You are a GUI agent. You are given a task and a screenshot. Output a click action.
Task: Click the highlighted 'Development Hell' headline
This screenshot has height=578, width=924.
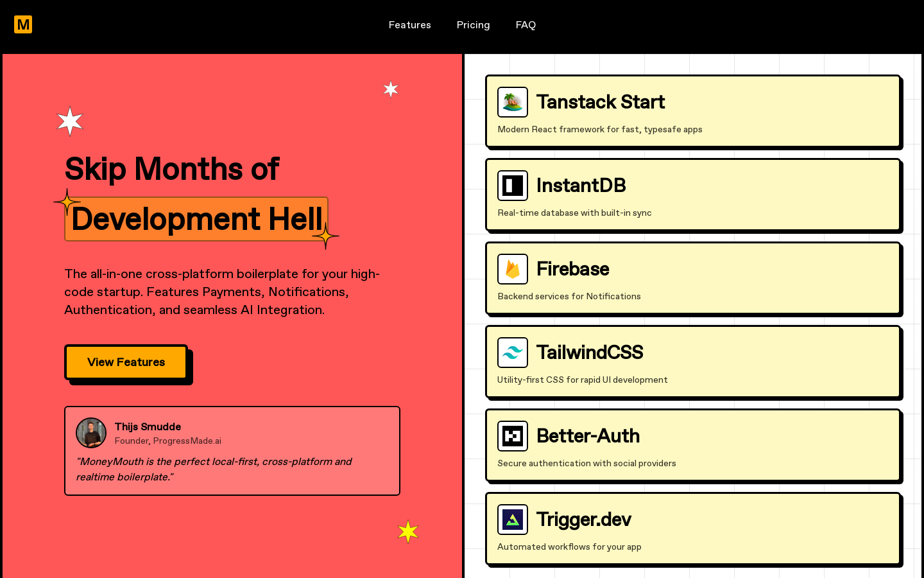click(196, 219)
